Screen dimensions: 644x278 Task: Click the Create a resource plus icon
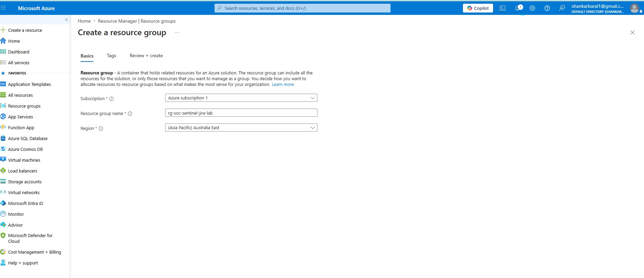pos(3,30)
